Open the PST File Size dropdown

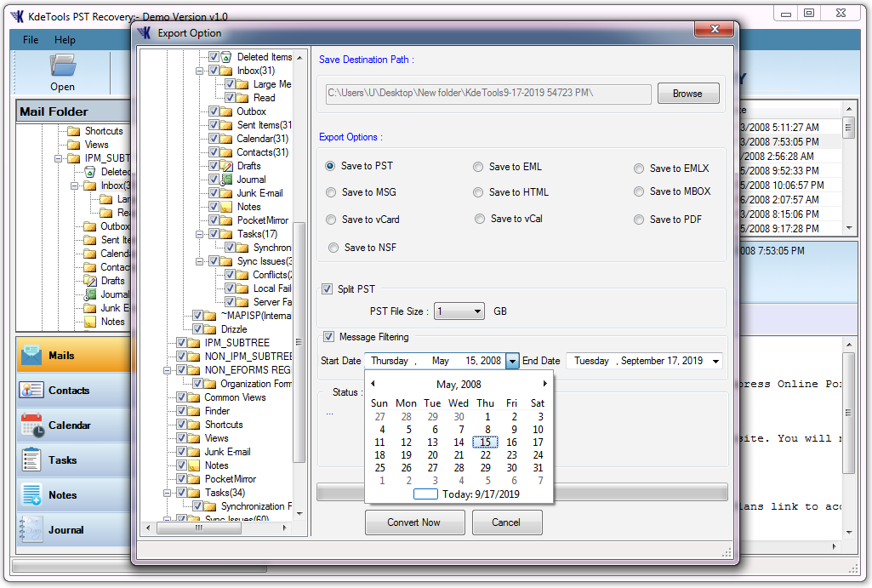(x=477, y=311)
